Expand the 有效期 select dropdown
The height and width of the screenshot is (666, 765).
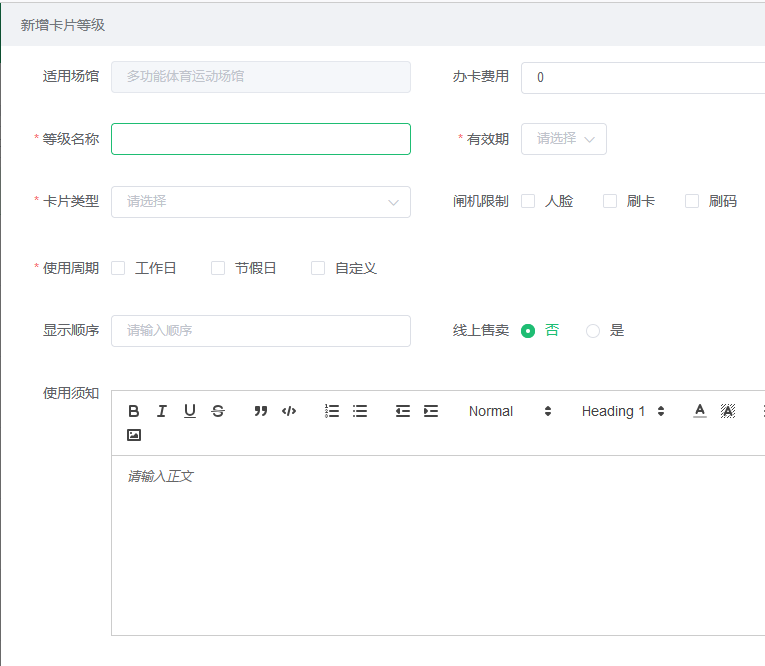(564, 139)
